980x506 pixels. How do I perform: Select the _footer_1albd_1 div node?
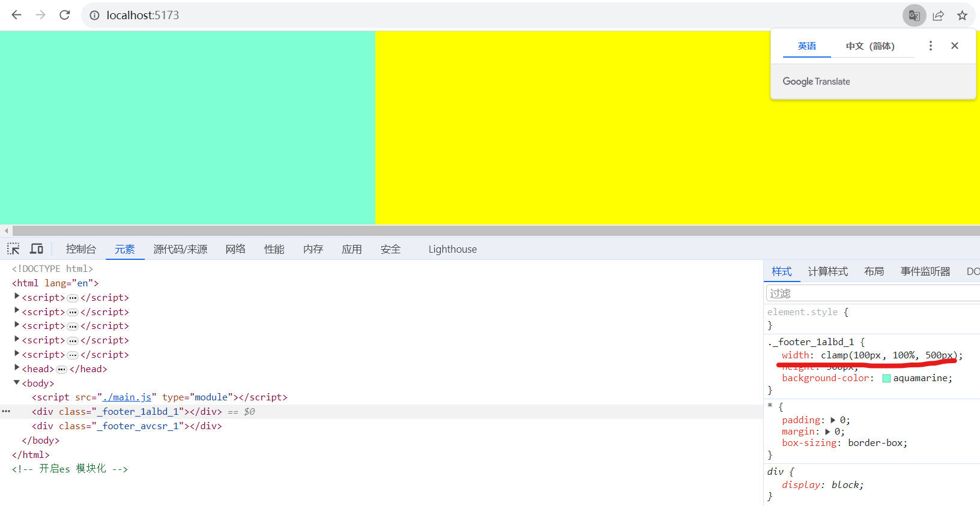coord(127,412)
